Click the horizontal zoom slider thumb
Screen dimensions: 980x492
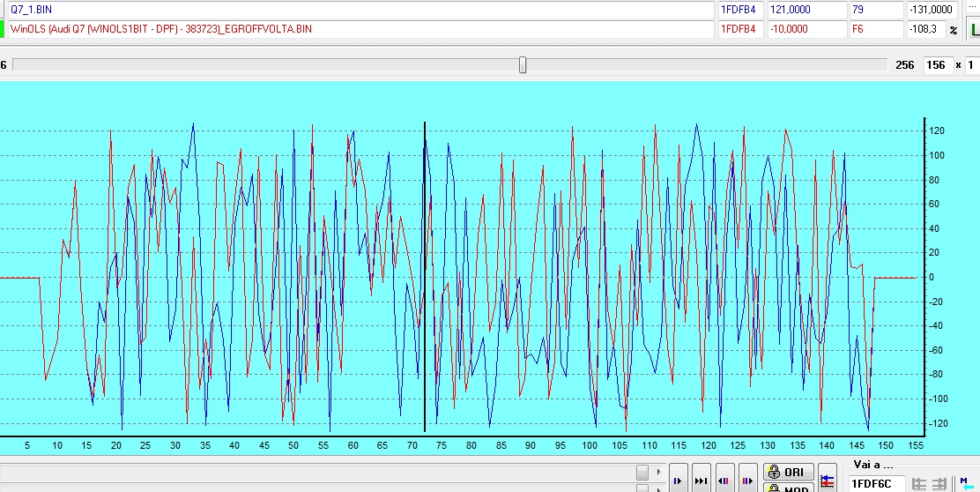pyautogui.click(x=523, y=65)
